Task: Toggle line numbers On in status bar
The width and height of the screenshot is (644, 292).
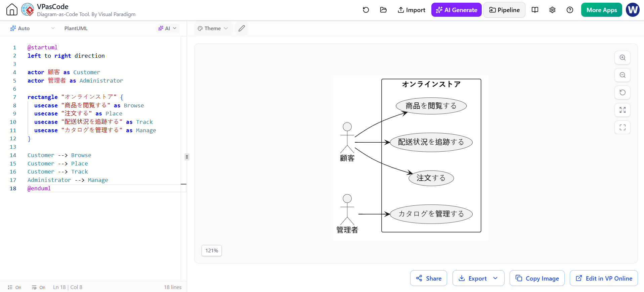Action: 14,287
